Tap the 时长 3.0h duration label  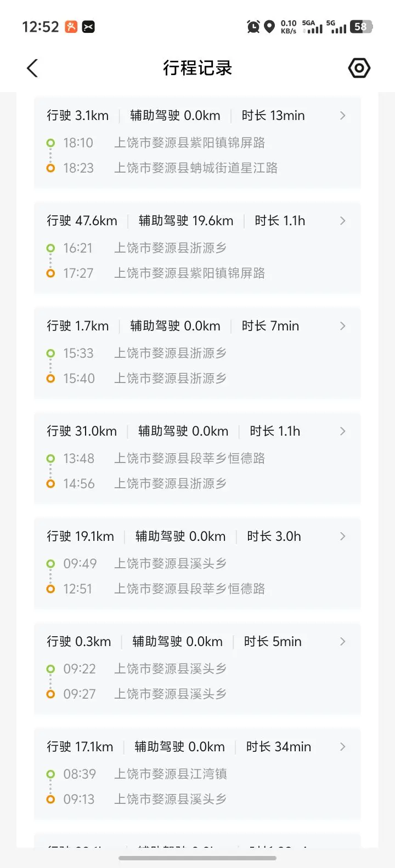click(x=274, y=536)
